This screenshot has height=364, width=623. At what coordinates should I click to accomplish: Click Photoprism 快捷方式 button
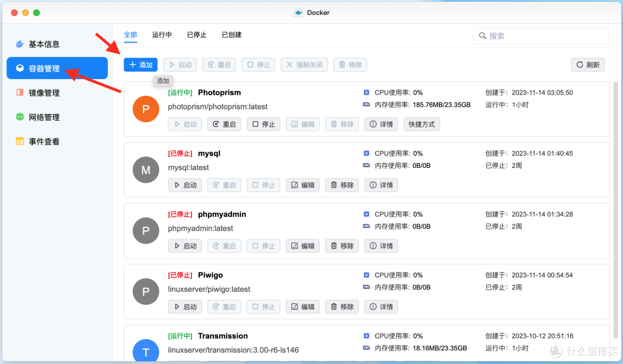pyautogui.click(x=422, y=125)
